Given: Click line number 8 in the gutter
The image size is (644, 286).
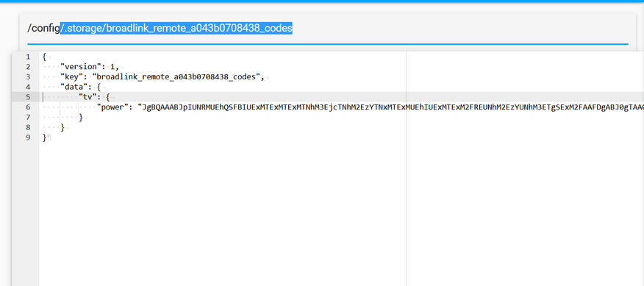Looking at the screenshot, I should point(27,127).
